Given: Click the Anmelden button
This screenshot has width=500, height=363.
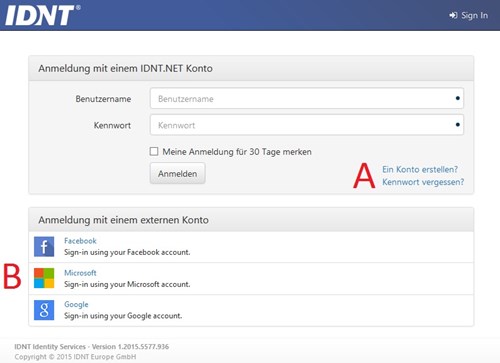Looking at the screenshot, I should point(177,173).
